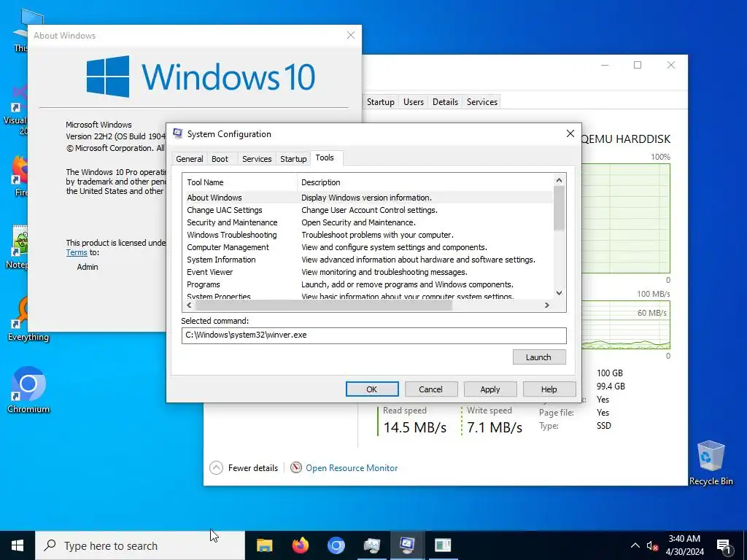
Task: Sort by Tool Name column header
Action: tap(239, 182)
